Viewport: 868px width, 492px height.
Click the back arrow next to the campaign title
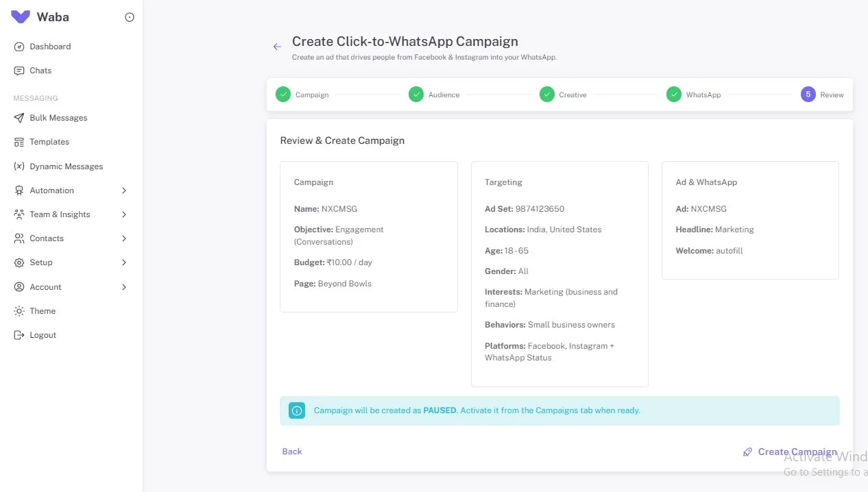(277, 45)
